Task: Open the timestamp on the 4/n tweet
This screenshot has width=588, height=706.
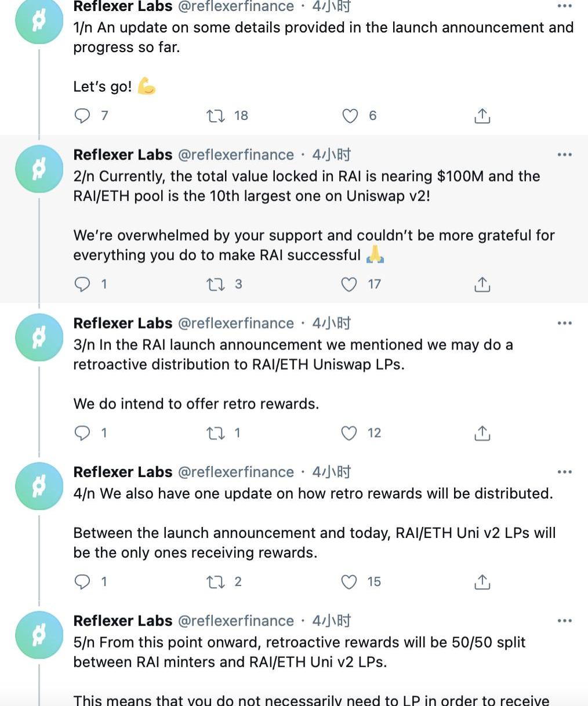Action: pyautogui.click(x=332, y=472)
